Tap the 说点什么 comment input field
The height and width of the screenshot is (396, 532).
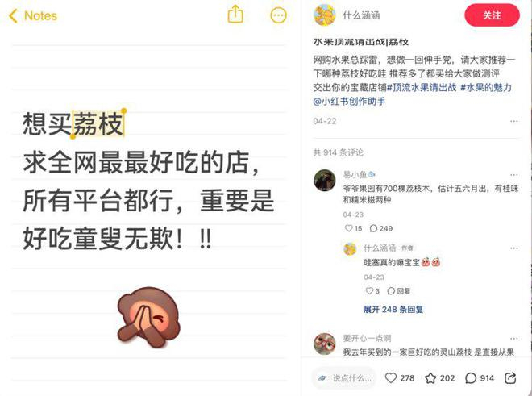click(x=344, y=378)
